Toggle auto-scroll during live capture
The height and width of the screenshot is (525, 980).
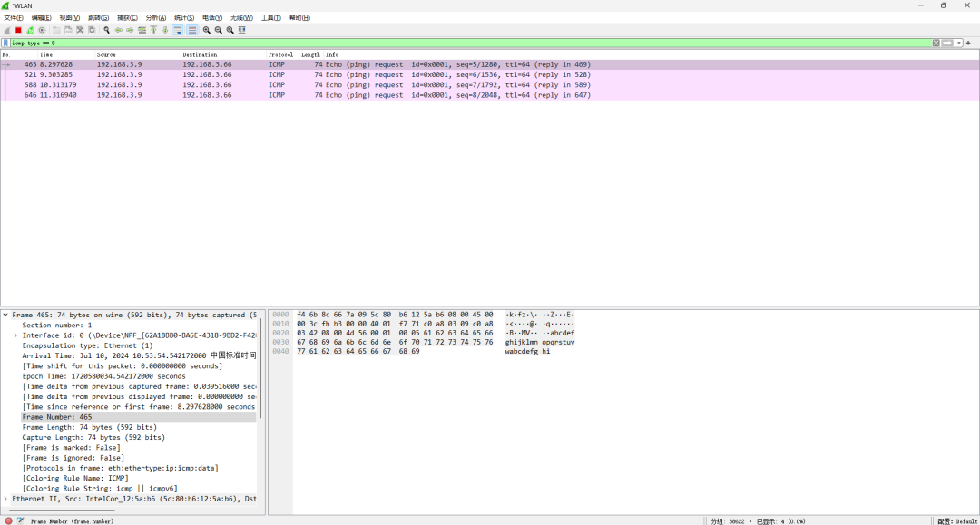[x=178, y=30]
